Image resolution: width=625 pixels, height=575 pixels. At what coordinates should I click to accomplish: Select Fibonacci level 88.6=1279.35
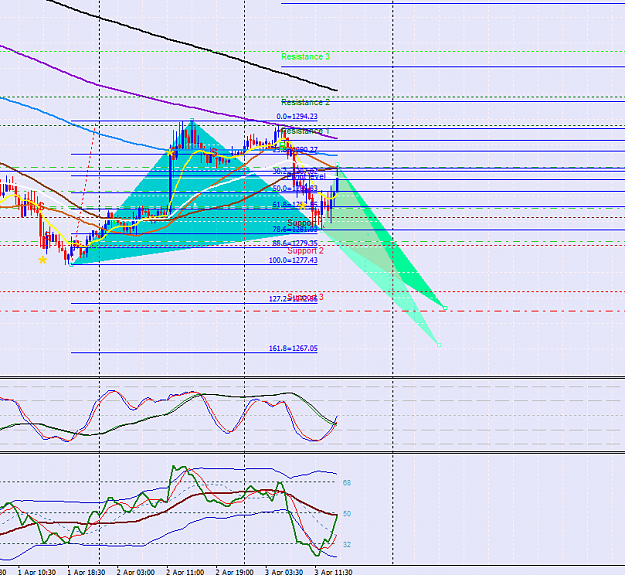pos(295,243)
